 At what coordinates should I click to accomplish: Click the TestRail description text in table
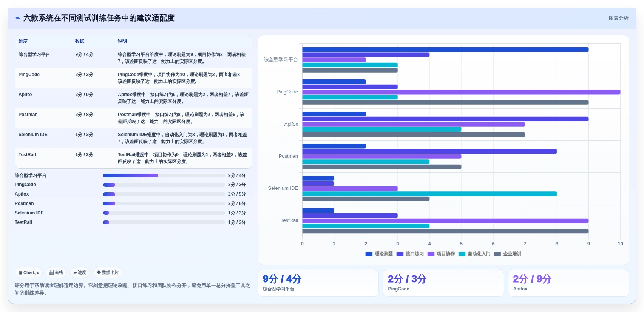point(182,158)
